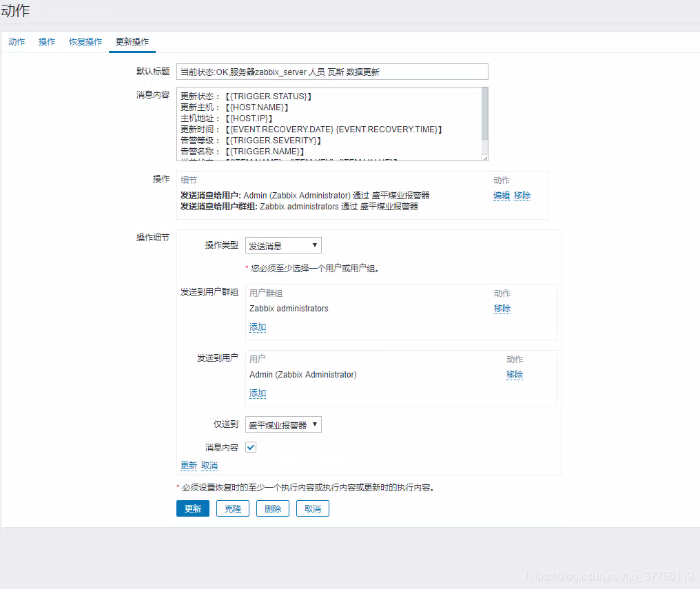Click 编辑 link in operations table
The image size is (700, 589).
pyautogui.click(x=502, y=196)
